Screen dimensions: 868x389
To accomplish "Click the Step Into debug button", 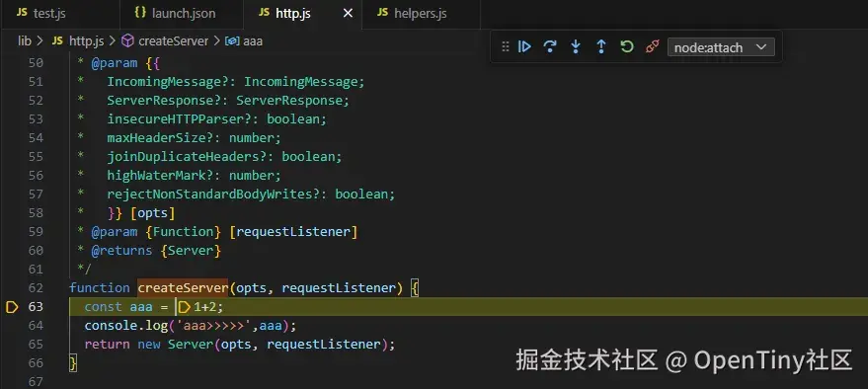I will pyautogui.click(x=576, y=47).
